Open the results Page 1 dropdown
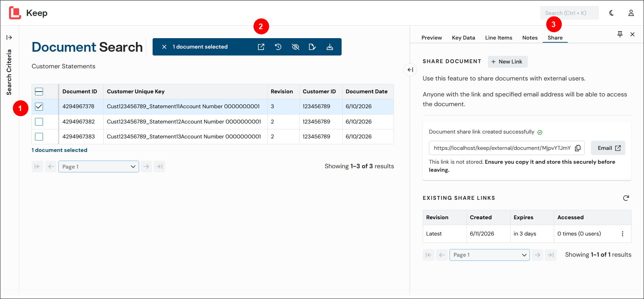 [98, 166]
